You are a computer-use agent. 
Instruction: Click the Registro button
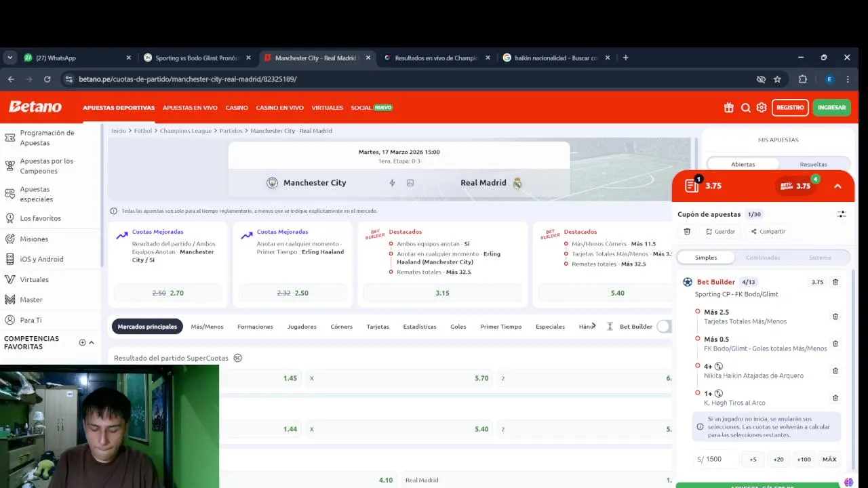tap(790, 108)
